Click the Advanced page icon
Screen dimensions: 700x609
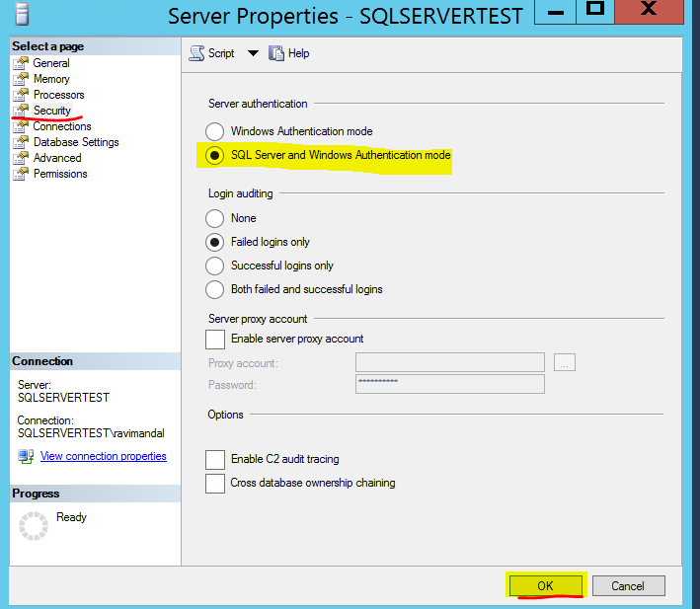[21, 158]
